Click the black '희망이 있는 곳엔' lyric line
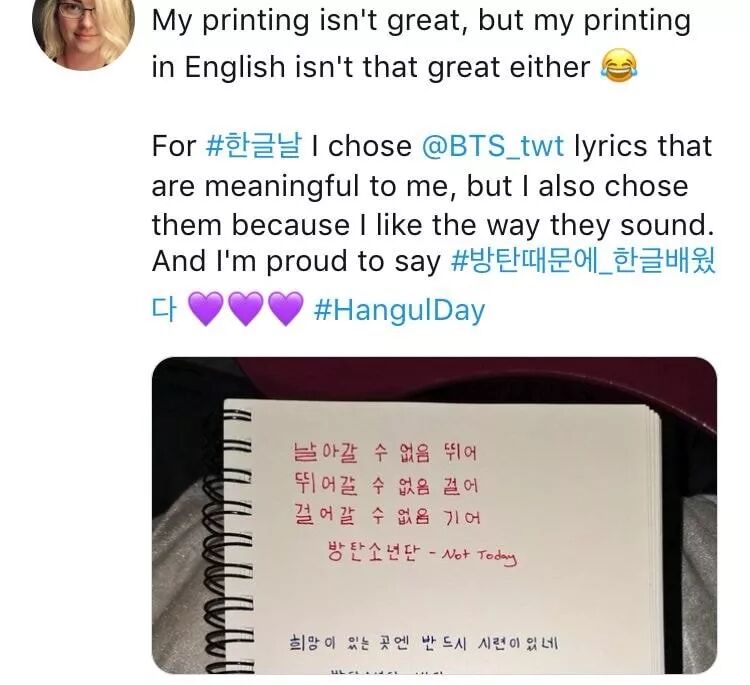Image resolution: width=750 pixels, height=685 pixels. (x=424, y=642)
